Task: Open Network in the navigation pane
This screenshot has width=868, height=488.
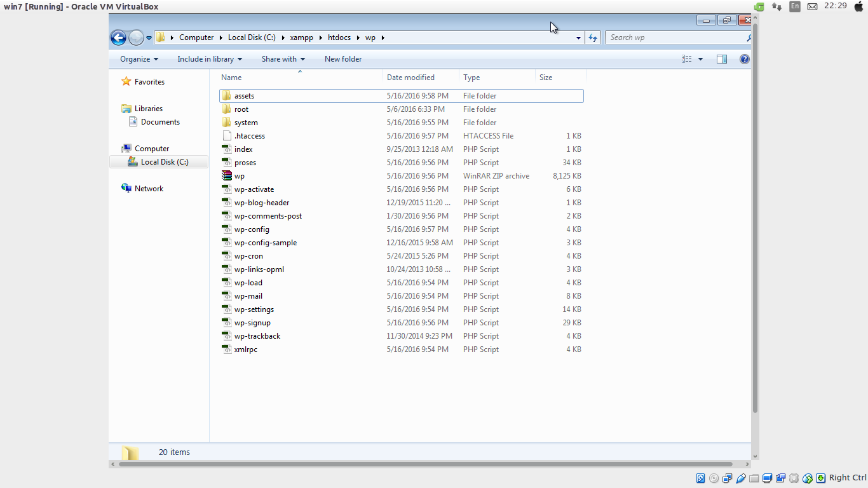Action: pos(149,189)
